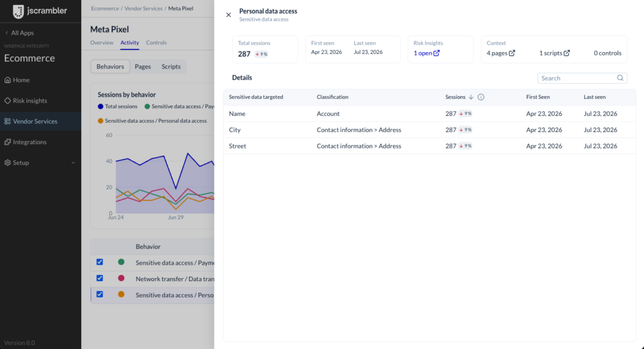Viewport: 644px width, 349px height.
Task: Click the search magnifier icon
Action: (620, 78)
